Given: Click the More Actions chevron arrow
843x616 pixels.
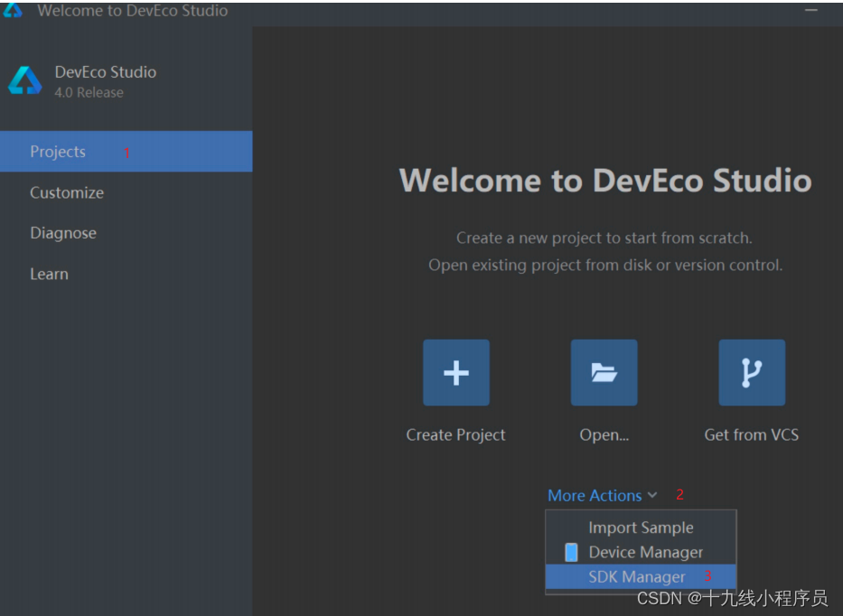Looking at the screenshot, I should pyautogui.click(x=652, y=495).
